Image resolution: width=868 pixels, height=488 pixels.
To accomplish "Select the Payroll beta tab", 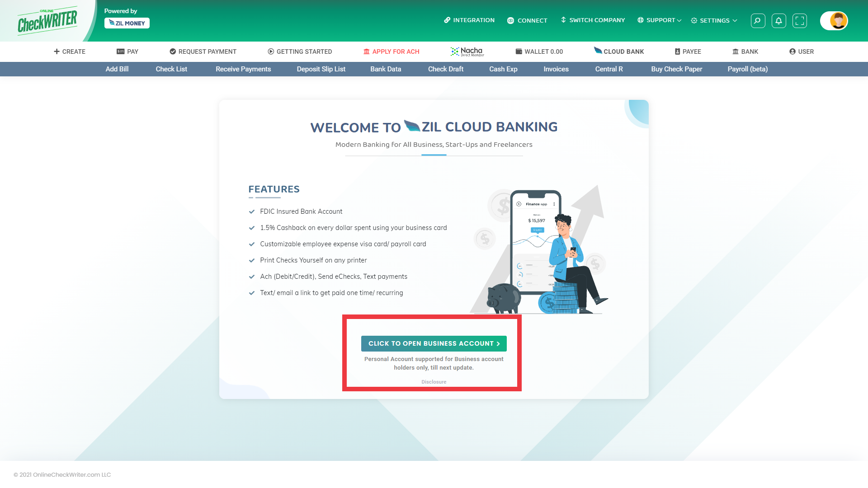I will [x=748, y=69].
